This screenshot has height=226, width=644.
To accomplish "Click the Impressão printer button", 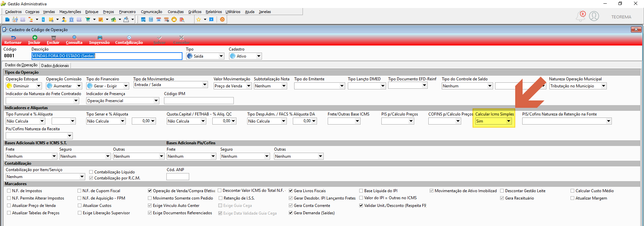I will [99, 40].
